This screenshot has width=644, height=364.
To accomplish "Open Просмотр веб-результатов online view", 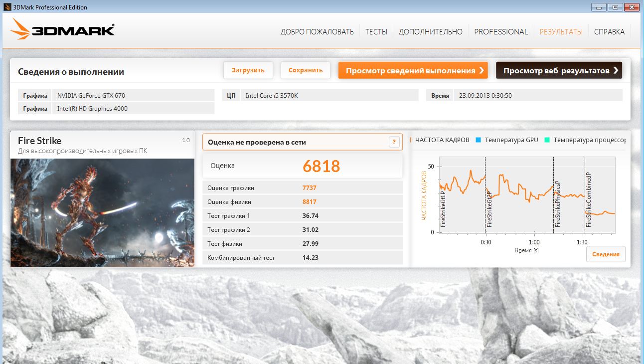I will (559, 70).
